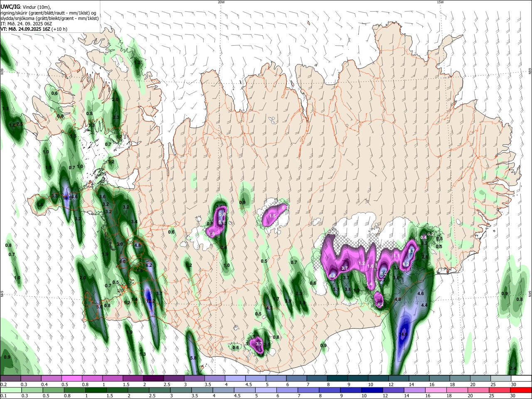Click the "2.8" precipitation value on the map
This screenshot has height=399, width=532.
point(425,257)
